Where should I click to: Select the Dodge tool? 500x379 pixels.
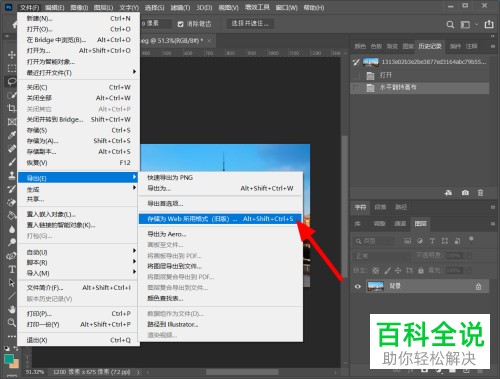point(12,242)
